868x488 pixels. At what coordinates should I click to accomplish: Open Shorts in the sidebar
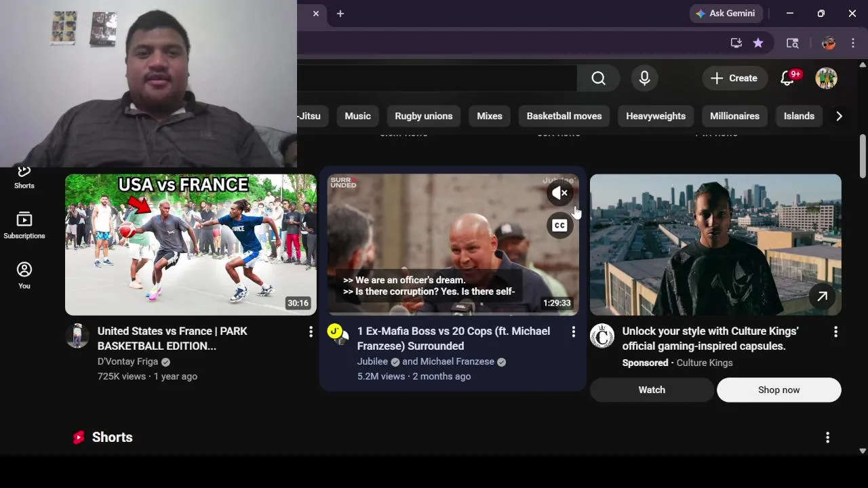(x=24, y=178)
